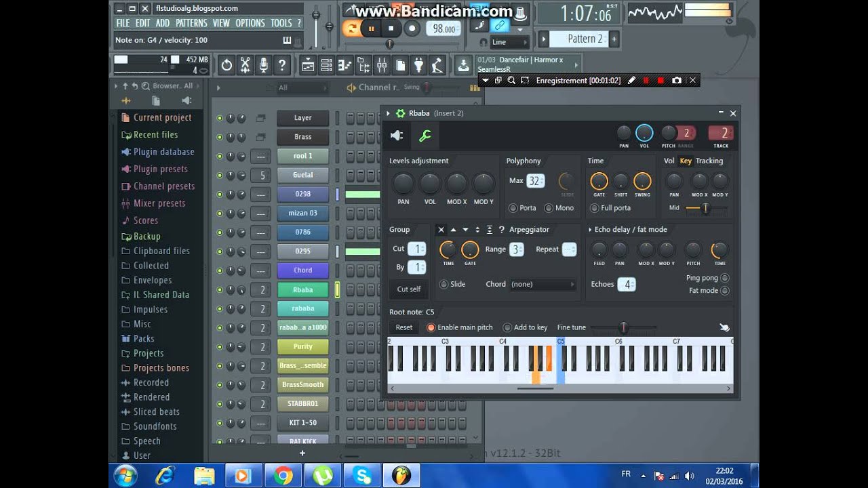Expand the Echo delay / fat mode arrow

pyautogui.click(x=590, y=230)
